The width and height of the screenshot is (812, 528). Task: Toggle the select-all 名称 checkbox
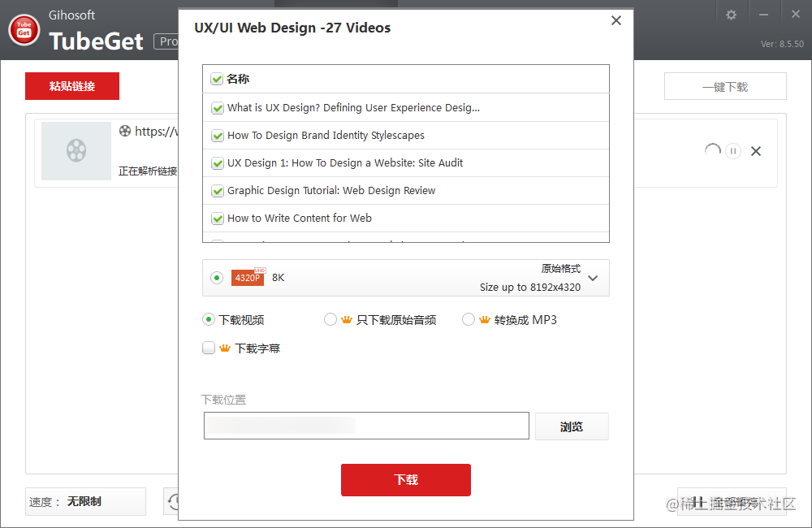pos(217,80)
